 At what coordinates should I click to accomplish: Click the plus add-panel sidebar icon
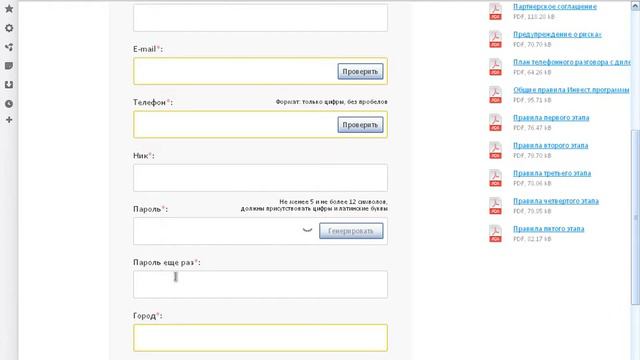pyautogui.click(x=9, y=120)
